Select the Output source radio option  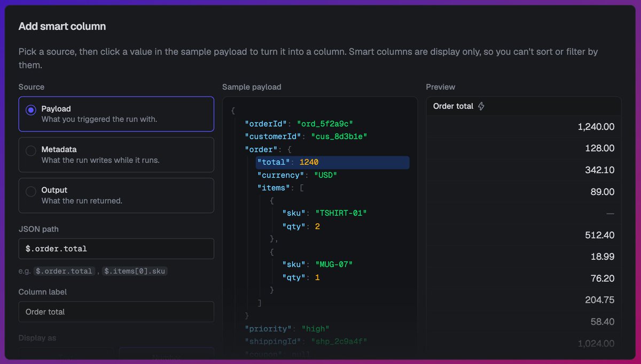pyautogui.click(x=116, y=195)
